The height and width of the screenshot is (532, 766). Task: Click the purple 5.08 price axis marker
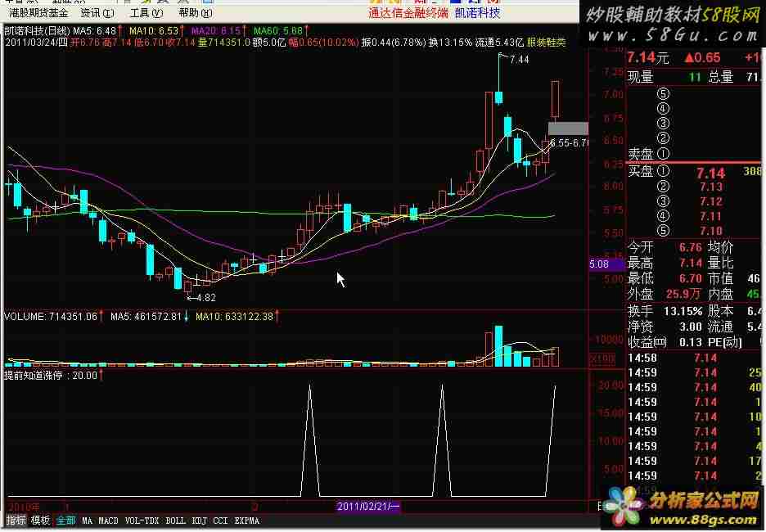tap(607, 265)
